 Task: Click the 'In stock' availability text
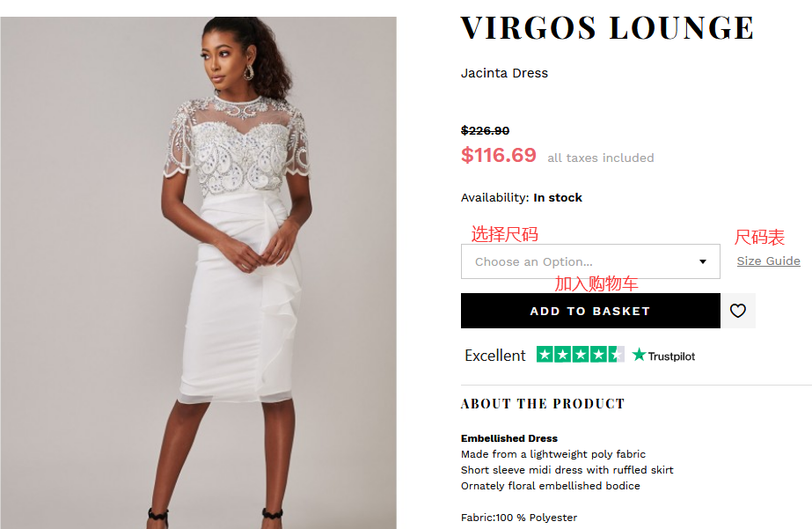[x=558, y=197]
